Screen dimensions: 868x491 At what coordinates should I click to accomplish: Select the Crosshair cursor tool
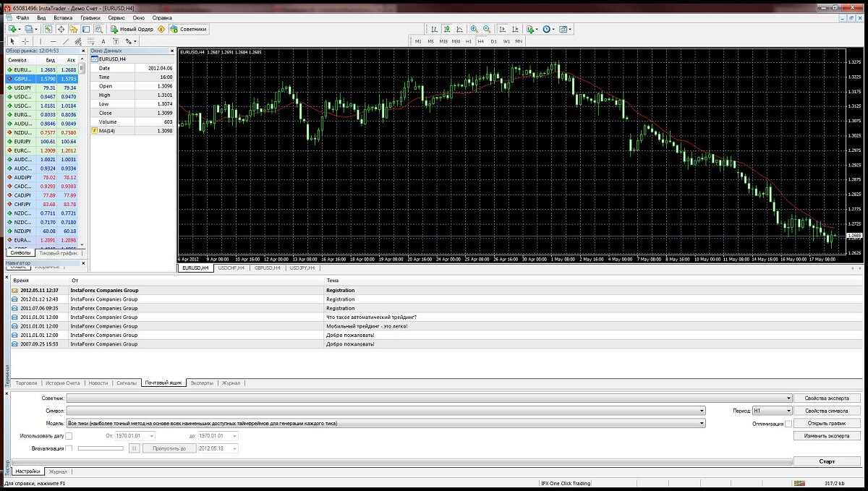click(25, 42)
